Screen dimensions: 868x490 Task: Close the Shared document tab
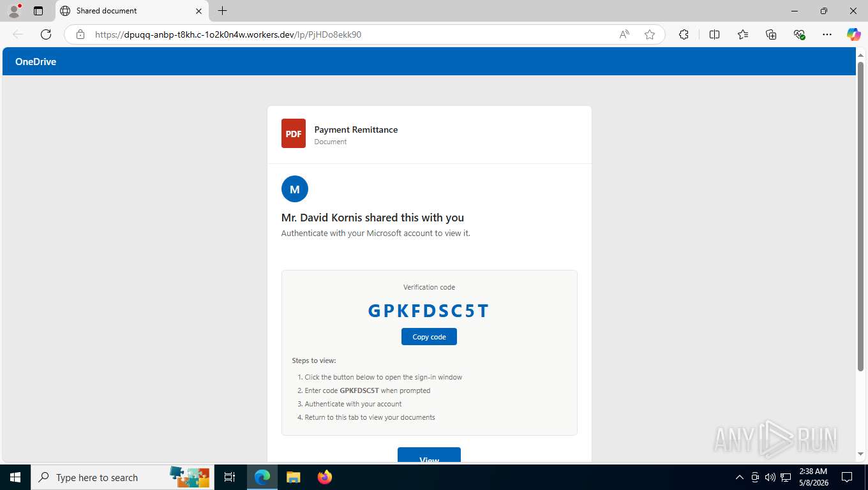198,11
